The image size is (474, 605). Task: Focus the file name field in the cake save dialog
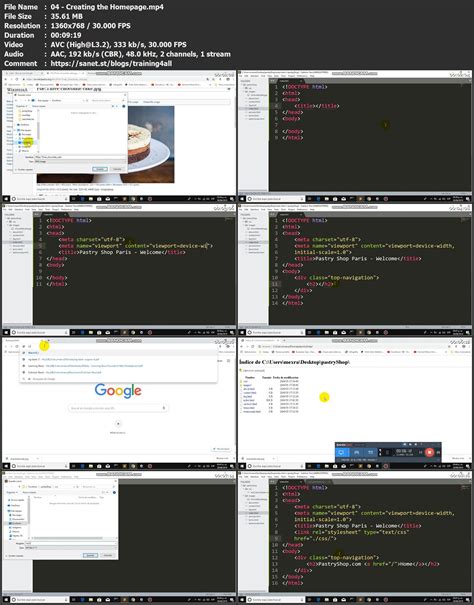click(x=80, y=157)
